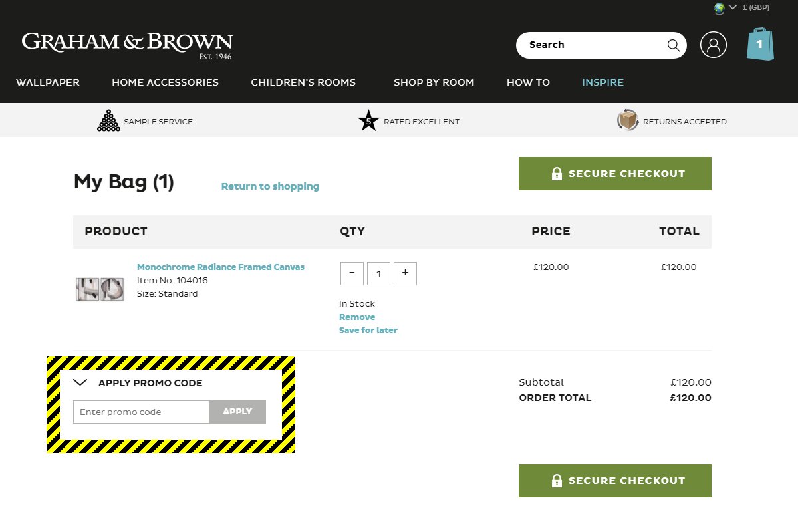Click the Apply Promo Code heading
The width and height of the screenshot is (798, 532).
coord(150,383)
